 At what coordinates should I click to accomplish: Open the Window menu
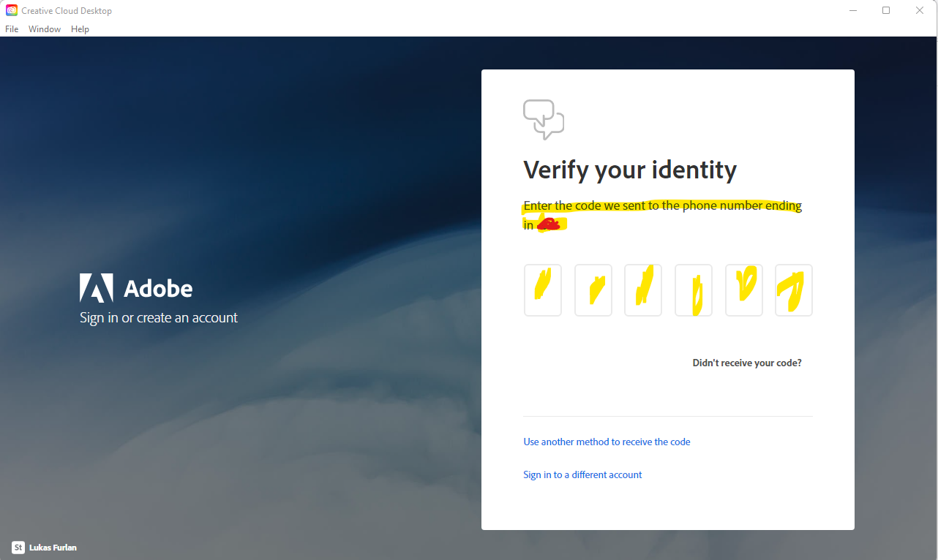44,29
